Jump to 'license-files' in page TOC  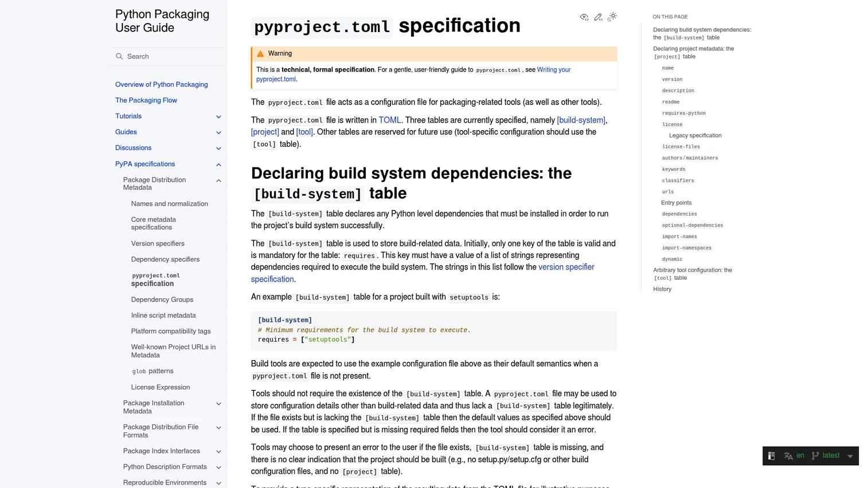click(x=681, y=147)
